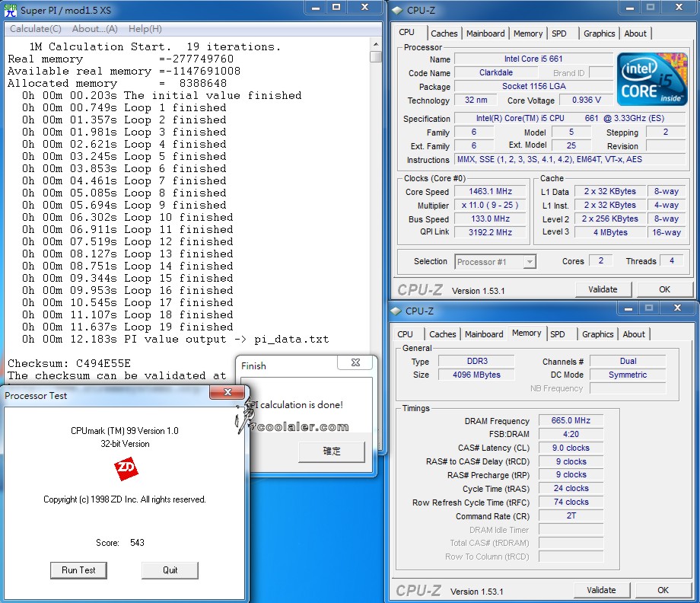700x603 pixels.
Task: Click Run Test in Processor Test
Action: click(x=78, y=570)
